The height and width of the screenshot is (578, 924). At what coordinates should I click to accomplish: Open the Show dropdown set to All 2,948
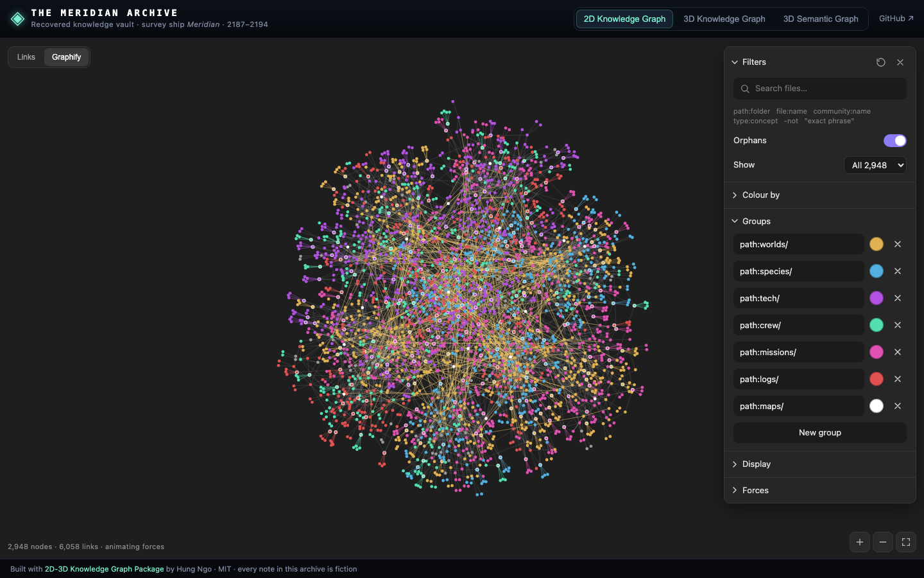click(x=875, y=165)
